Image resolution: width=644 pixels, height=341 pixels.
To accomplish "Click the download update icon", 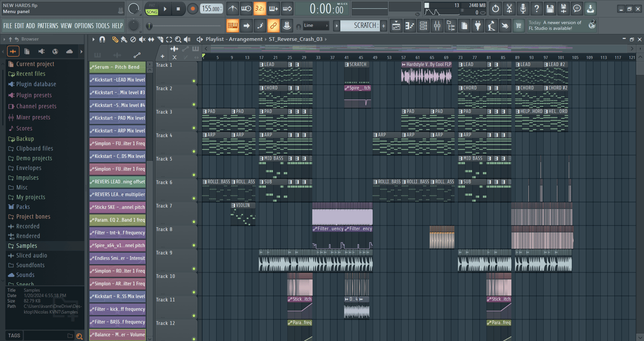I will (591, 8).
